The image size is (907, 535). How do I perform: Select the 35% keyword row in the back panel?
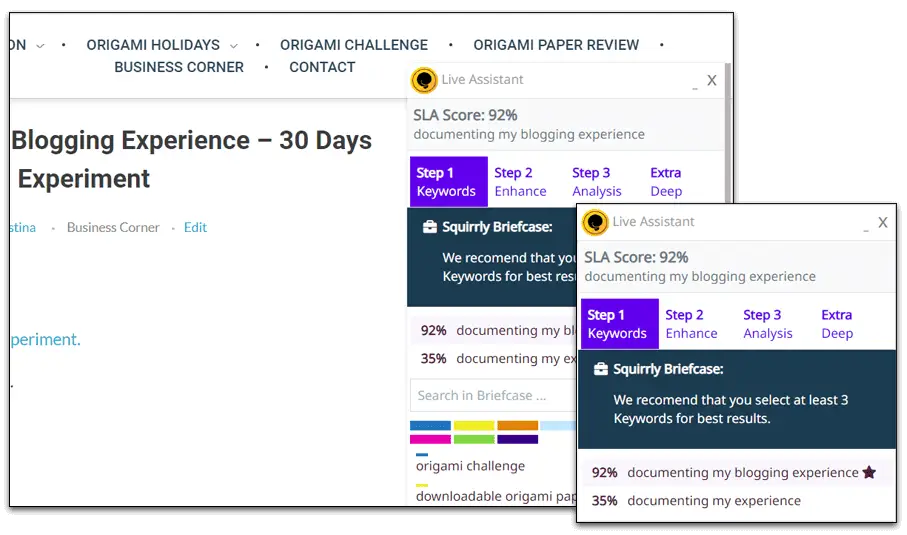click(x=493, y=359)
